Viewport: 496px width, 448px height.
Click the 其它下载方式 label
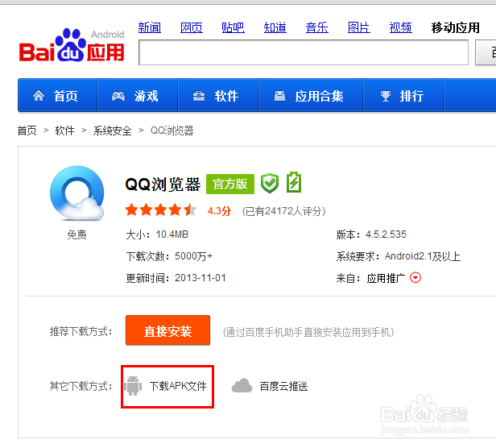[x=81, y=386]
